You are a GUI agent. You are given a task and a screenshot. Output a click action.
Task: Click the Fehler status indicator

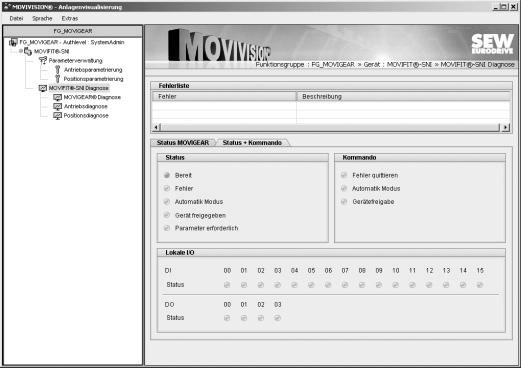tap(167, 188)
